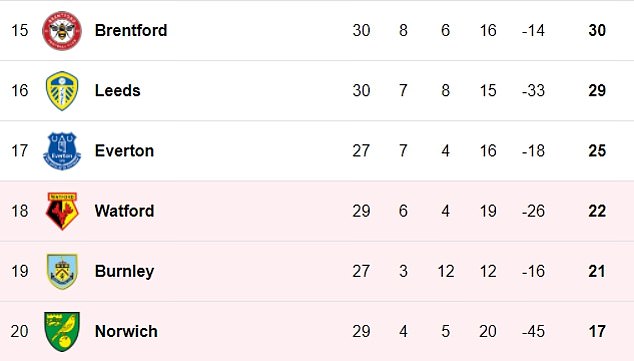Open the Leeds team link

coord(118,91)
